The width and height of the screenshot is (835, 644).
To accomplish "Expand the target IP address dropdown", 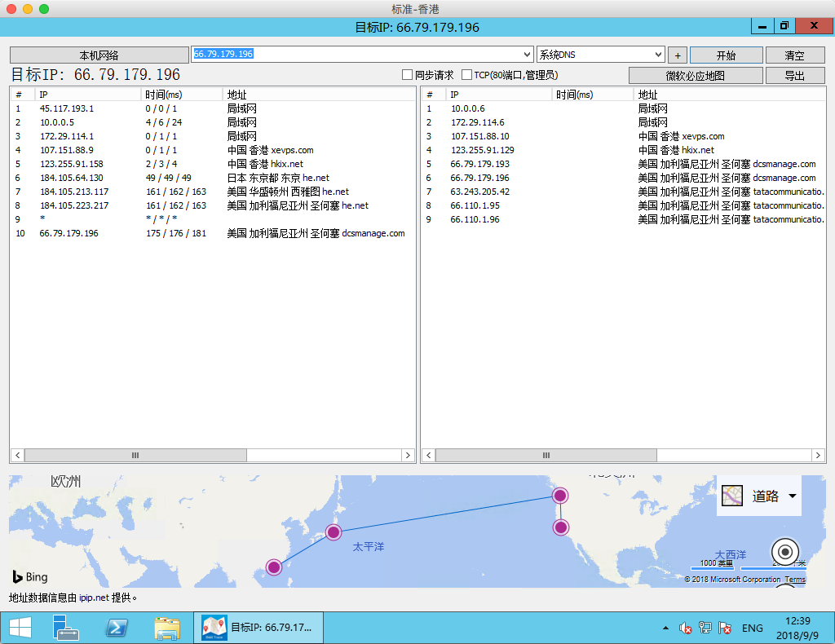I will 527,55.
